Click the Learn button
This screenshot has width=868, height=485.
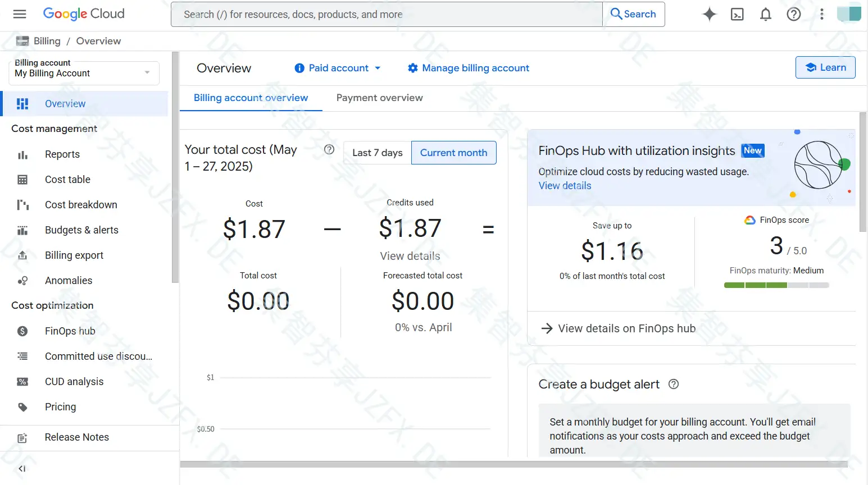pyautogui.click(x=825, y=67)
